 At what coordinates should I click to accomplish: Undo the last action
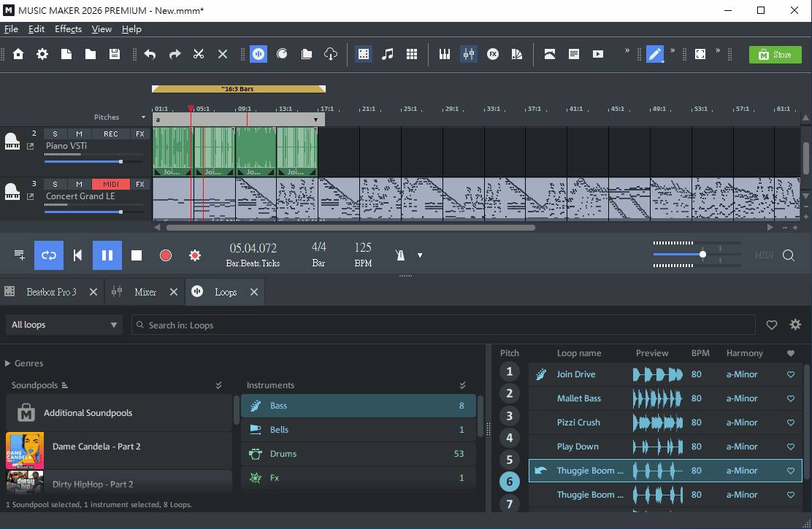tap(150, 54)
